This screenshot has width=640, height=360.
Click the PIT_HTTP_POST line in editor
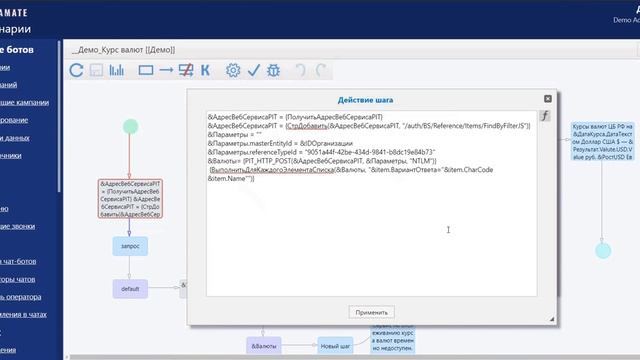322,161
